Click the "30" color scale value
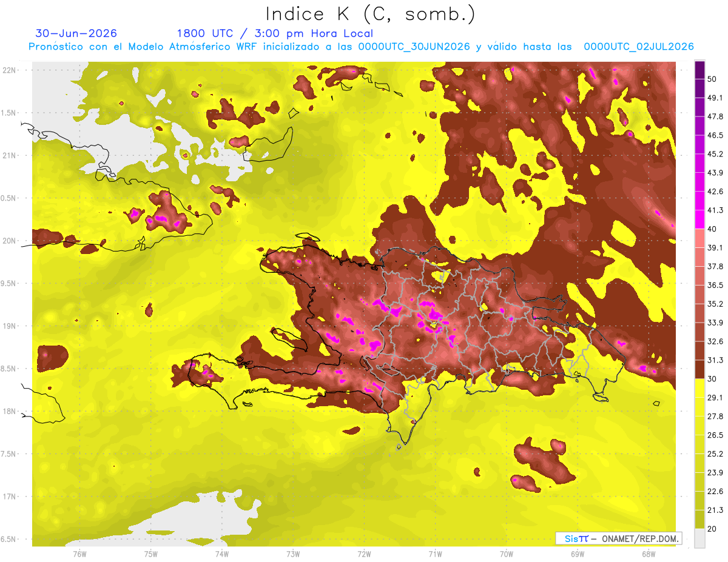The height and width of the screenshot is (562, 728). coord(712,379)
